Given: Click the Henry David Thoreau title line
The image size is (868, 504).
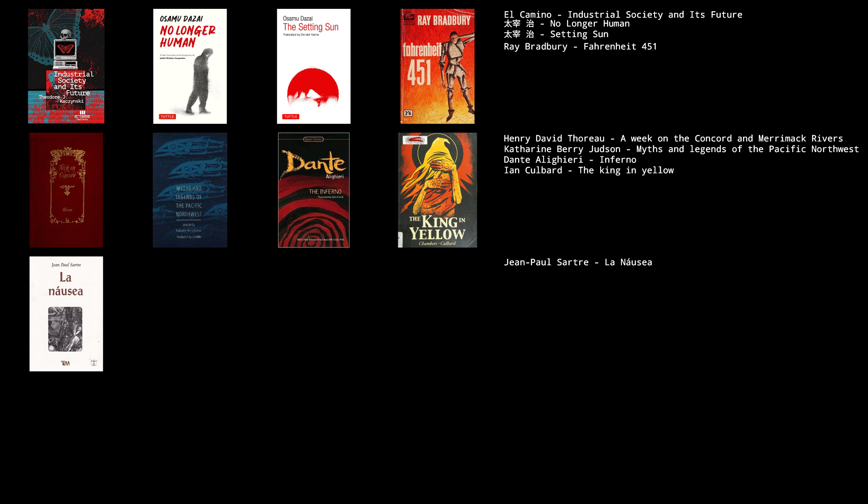Looking at the screenshot, I should (673, 138).
